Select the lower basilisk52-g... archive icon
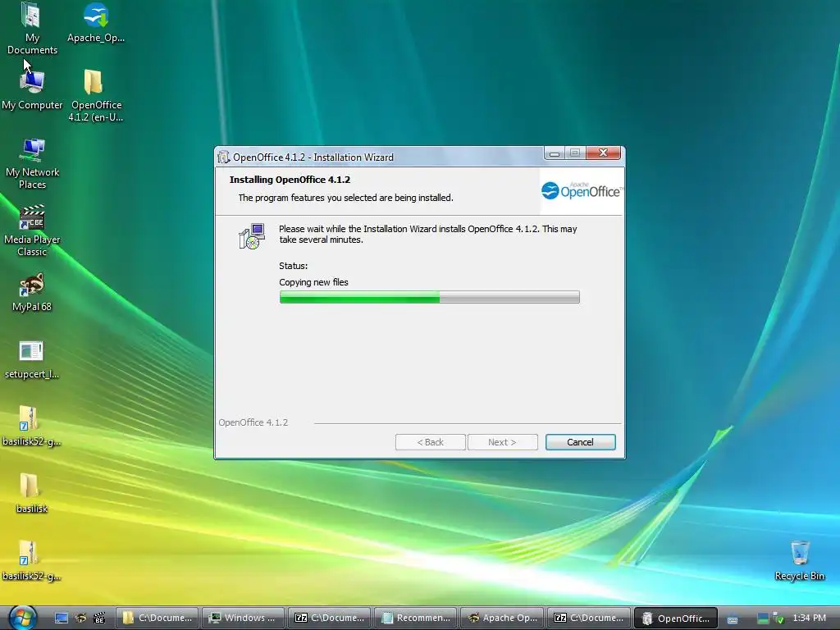840x630 pixels. pos(32,561)
